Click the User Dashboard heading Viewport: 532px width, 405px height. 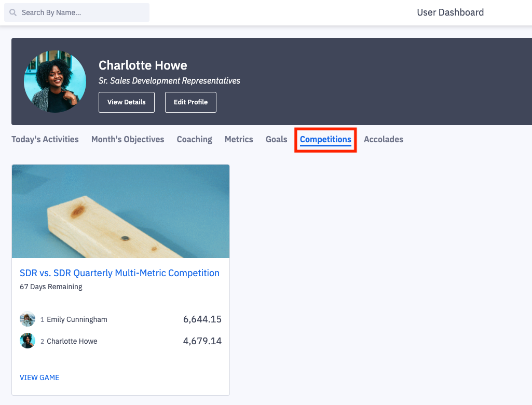[450, 12]
